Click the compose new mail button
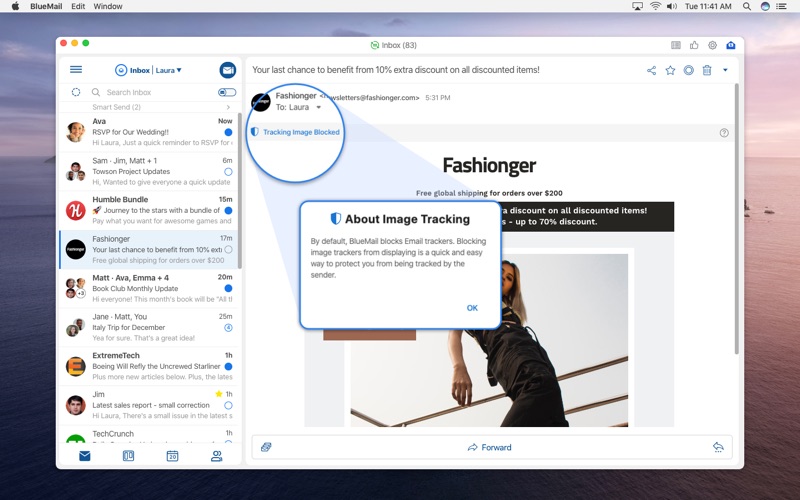 tap(228, 70)
